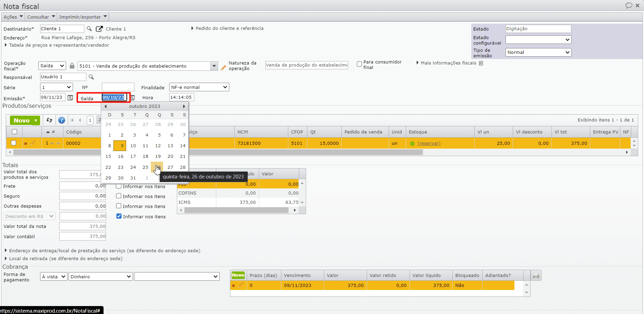Click the (reservar) link in Estoque column

(x=429, y=143)
